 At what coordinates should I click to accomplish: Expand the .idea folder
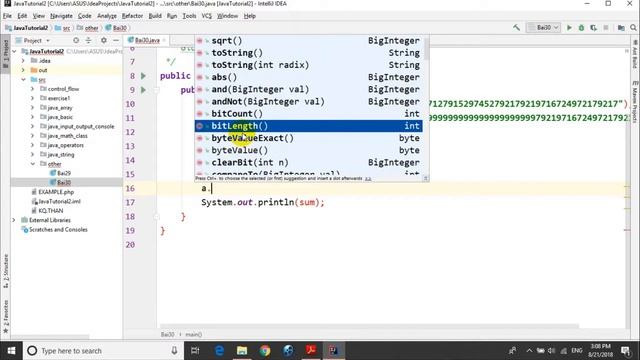coord(23,61)
